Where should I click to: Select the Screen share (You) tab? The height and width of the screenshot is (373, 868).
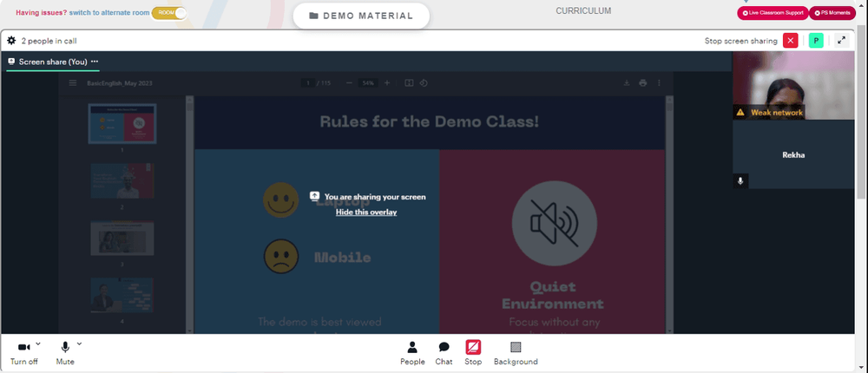click(53, 62)
